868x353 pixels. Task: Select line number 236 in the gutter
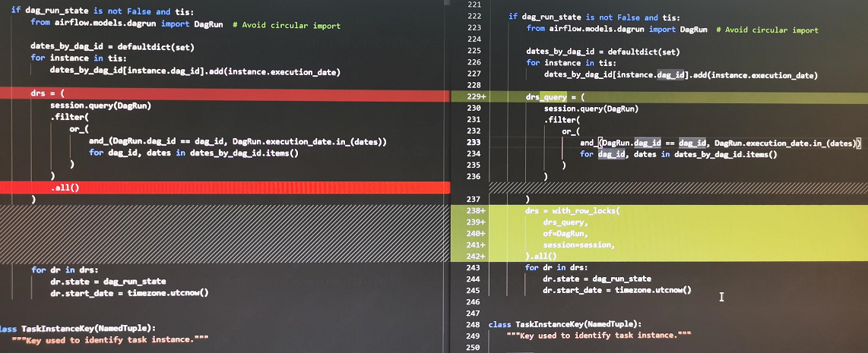click(474, 176)
